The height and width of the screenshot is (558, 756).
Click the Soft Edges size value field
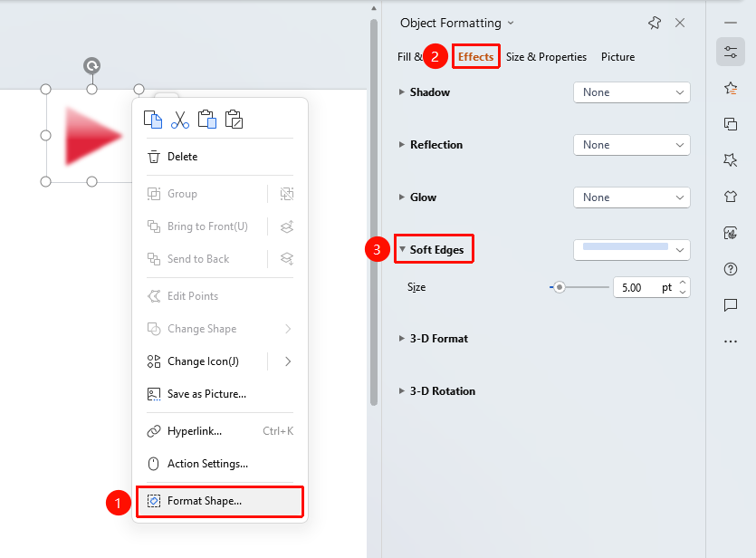click(646, 288)
